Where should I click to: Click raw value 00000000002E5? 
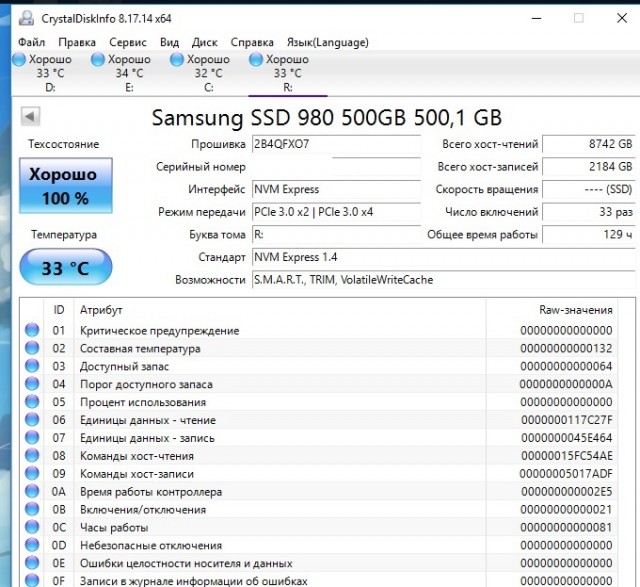point(567,492)
